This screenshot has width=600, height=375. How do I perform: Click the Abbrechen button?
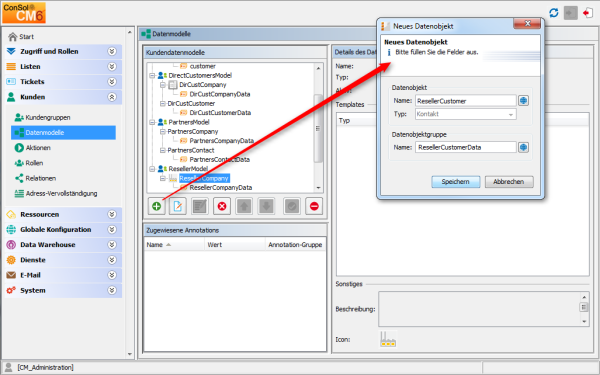pos(509,182)
